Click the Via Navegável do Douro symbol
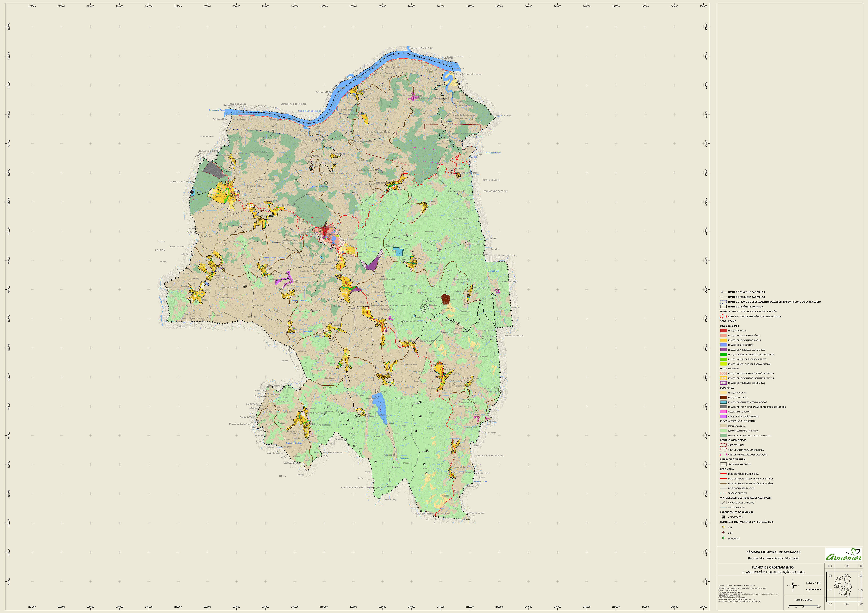Image resolution: width=868 pixels, height=613 pixels. coord(723,503)
